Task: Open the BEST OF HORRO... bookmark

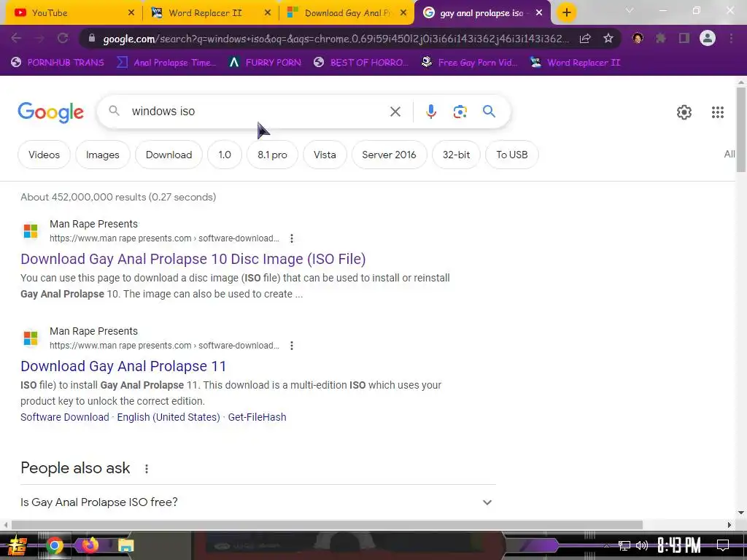Action: point(361,63)
